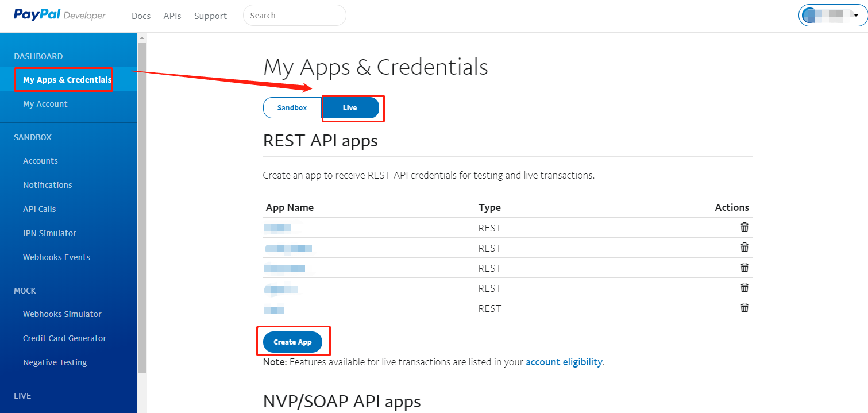Open the fourth app name in list

point(281,288)
